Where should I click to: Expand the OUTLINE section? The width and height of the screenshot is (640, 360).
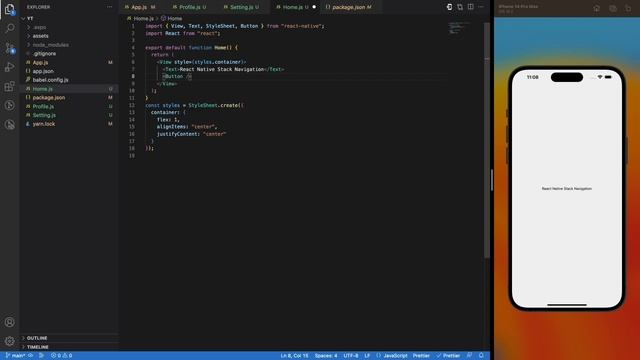pos(37,338)
